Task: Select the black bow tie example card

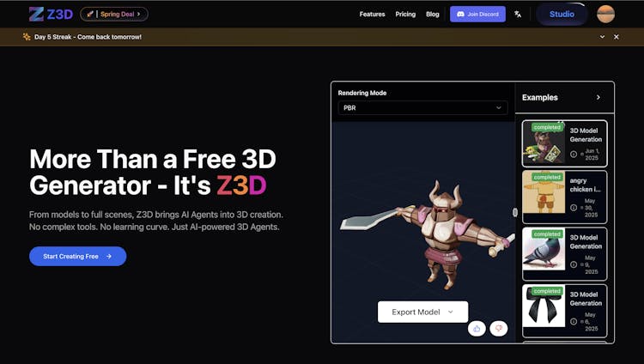Action: pyautogui.click(x=564, y=311)
